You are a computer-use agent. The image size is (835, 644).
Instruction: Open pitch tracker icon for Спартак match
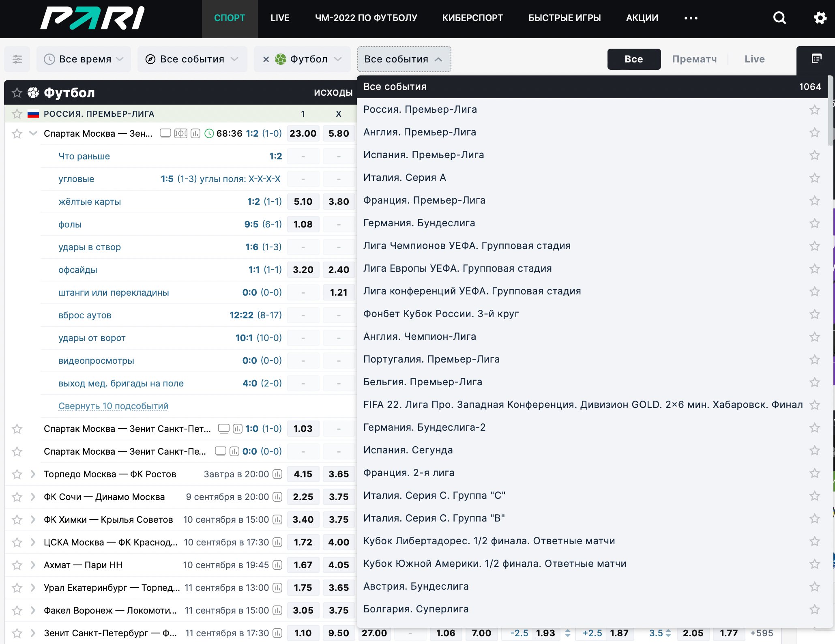tap(180, 133)
